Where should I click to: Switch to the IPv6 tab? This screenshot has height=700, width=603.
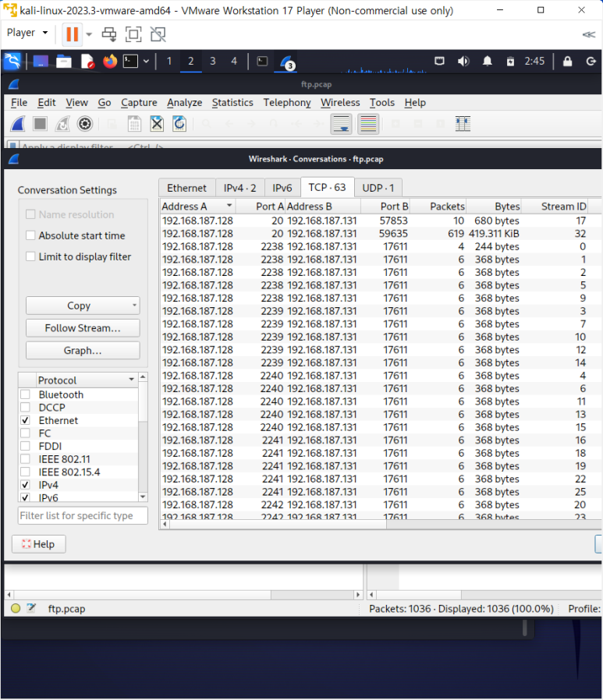tap(282, 188)
